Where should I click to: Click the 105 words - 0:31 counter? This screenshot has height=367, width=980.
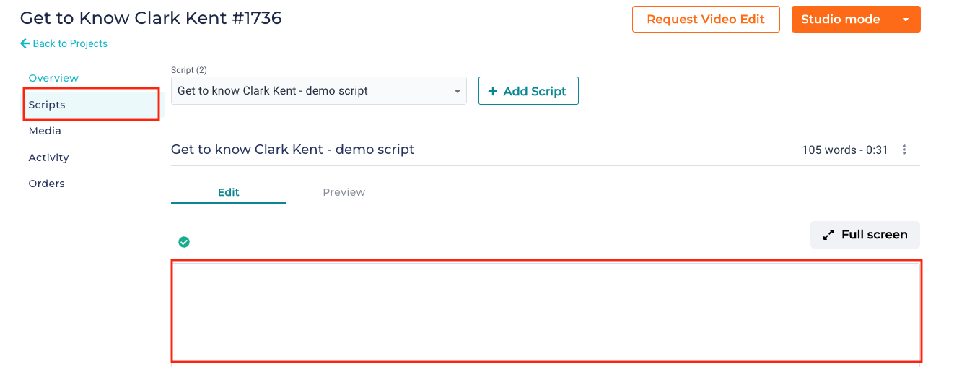coord(845,150)
